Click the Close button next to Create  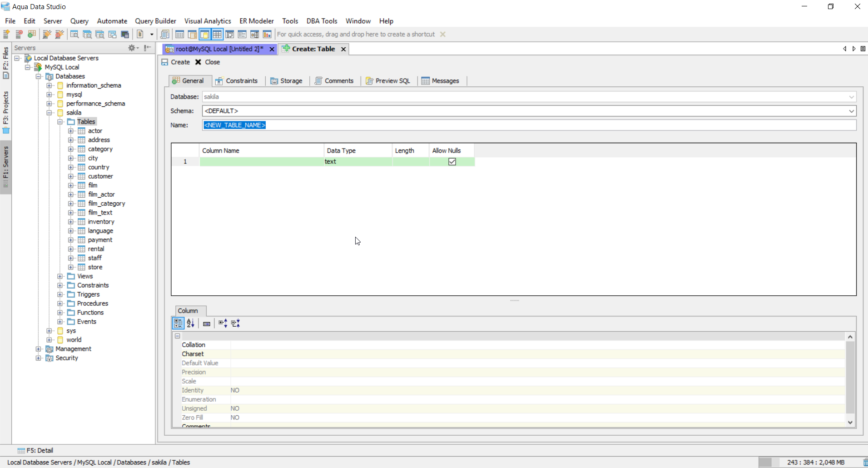[208, 62]
